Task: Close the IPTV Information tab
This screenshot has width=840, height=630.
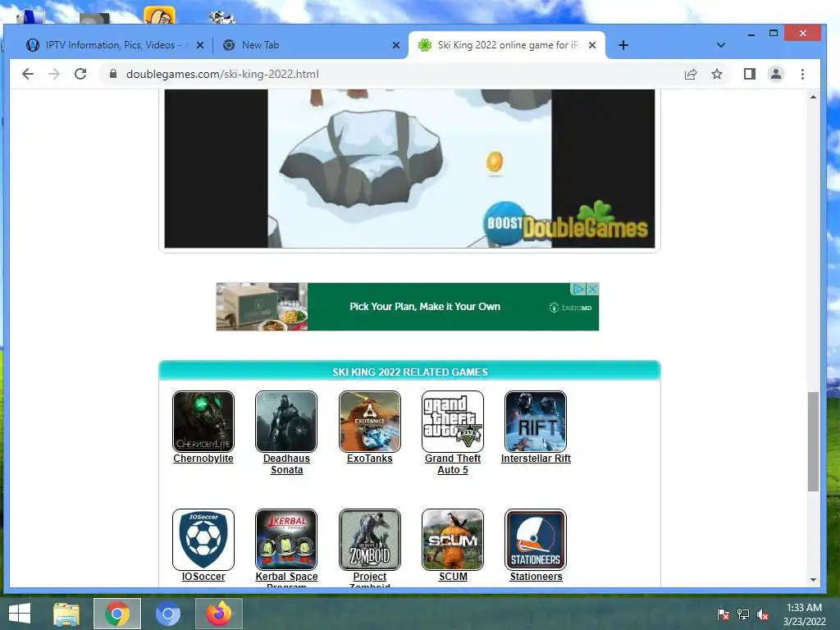Action: coord(200,45)
